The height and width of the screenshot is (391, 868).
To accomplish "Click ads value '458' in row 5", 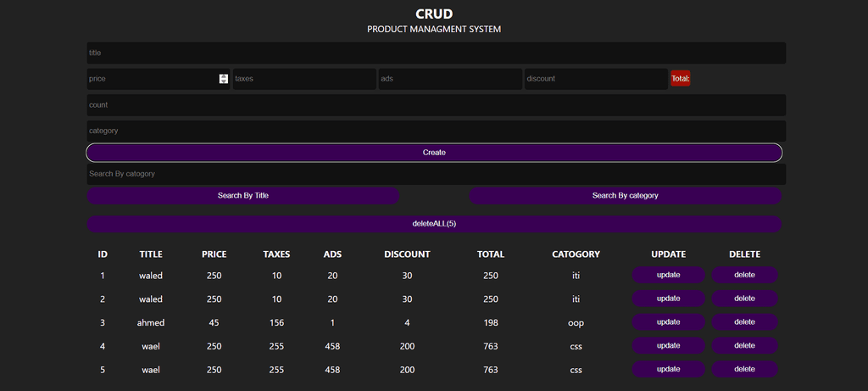I will click(x=332, y=370).
